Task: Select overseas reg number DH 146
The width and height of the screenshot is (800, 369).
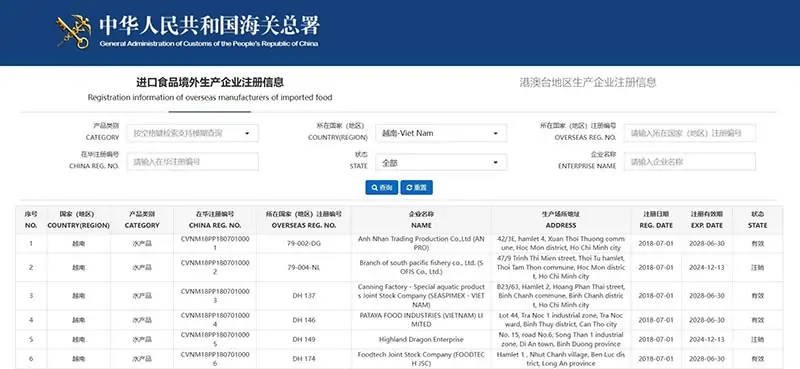Action: coord(304,320)
